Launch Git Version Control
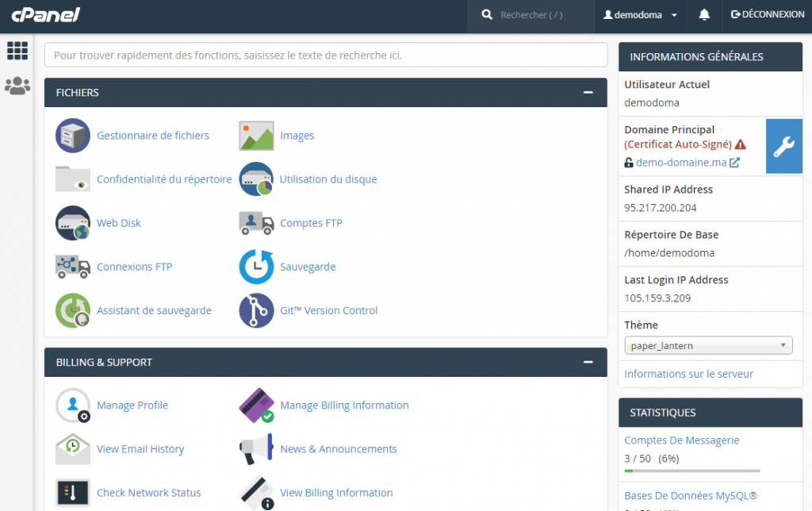This screenshot has width=812, height=511. pos(328,309)
